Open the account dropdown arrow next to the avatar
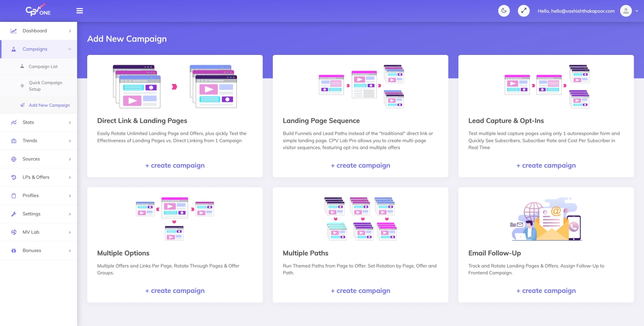The width and height of the screenshot is (644, 326). coord(637,11)
